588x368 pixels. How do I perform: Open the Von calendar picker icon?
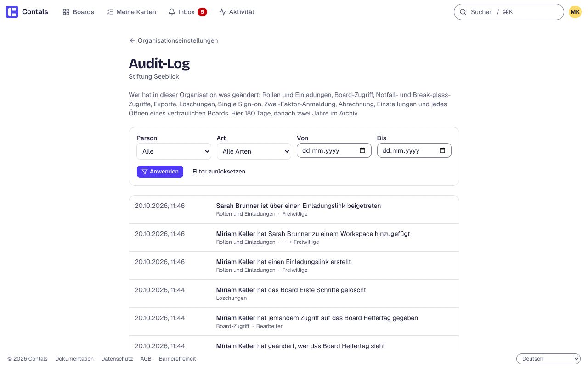[362, 150]
